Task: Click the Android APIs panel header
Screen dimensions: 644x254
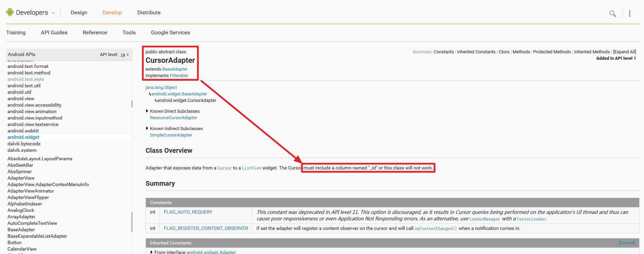Action: [69, 54]
